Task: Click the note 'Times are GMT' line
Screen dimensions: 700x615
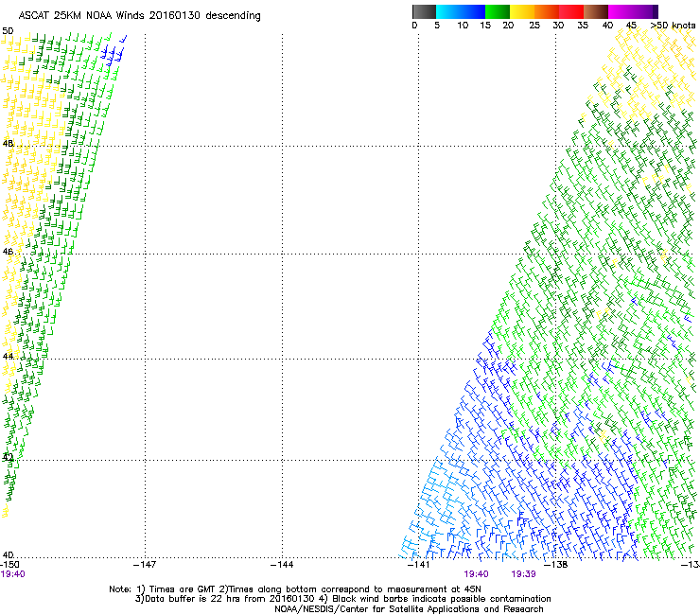Action: [x=295, y=589]
